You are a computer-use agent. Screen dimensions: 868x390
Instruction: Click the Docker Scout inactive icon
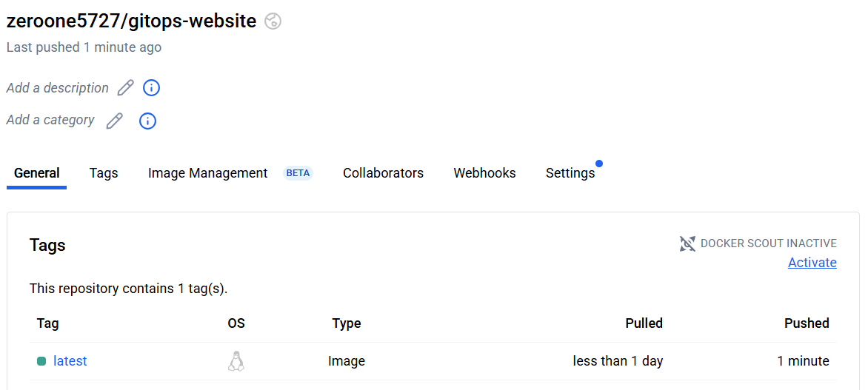(x=687, y=243)
